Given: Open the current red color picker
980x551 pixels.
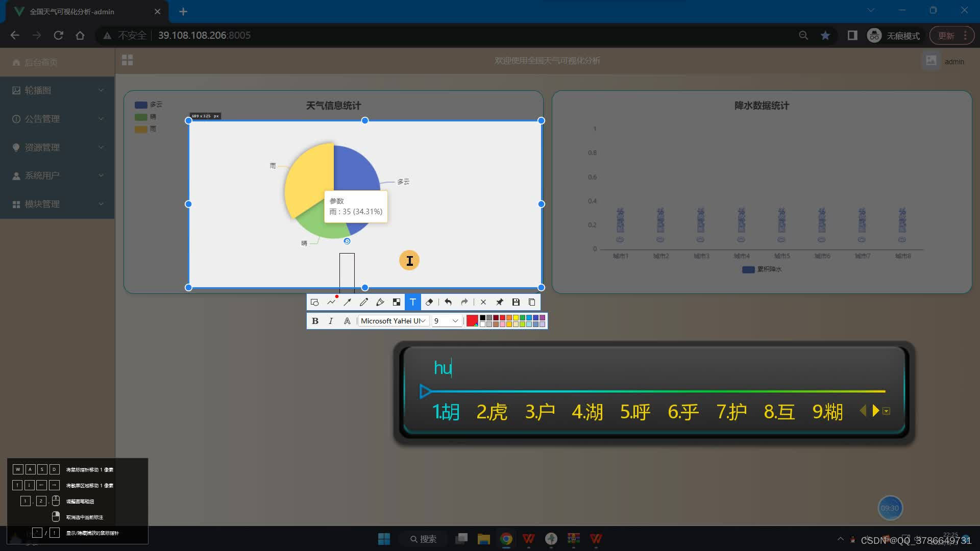Looking at the screenshot, I should pos(472,321).
